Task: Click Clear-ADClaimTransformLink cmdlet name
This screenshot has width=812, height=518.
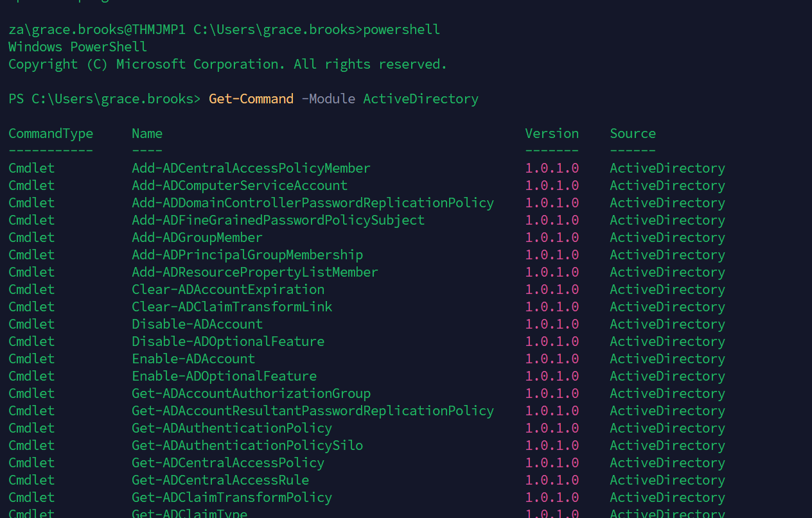Action: point(232,307)
